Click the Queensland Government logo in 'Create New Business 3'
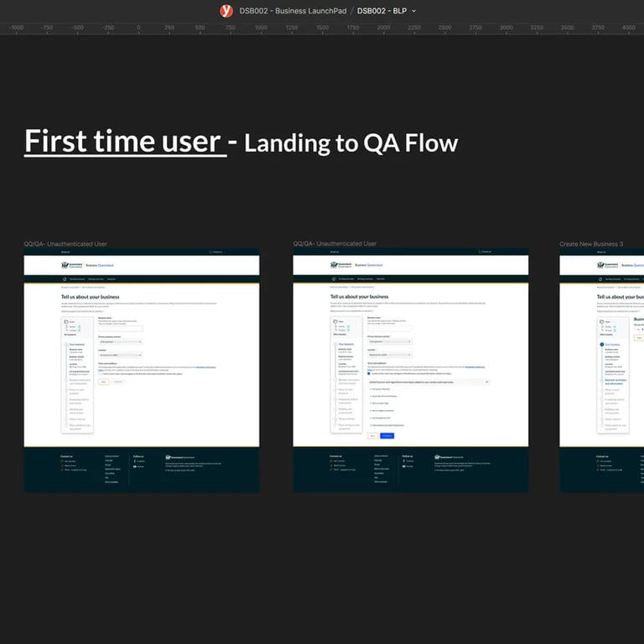Image resolution: width=644 pixels, height=644 pixels. [x=607, y=265]
